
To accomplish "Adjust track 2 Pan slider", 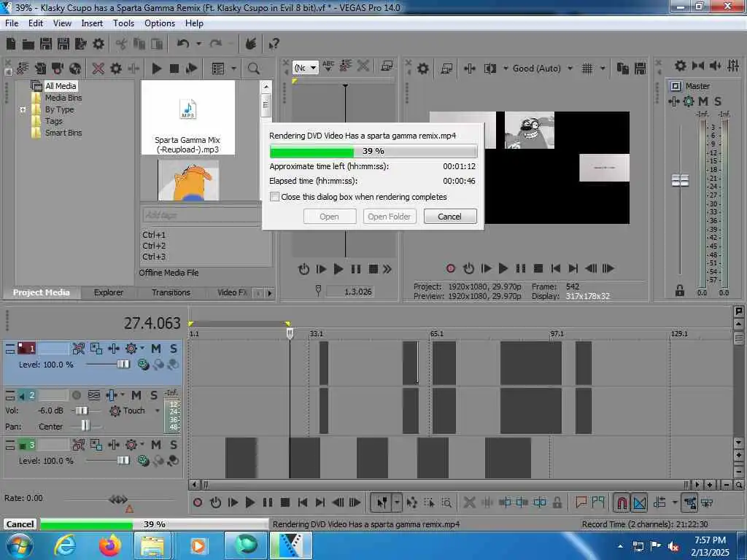I will [85, 425].
